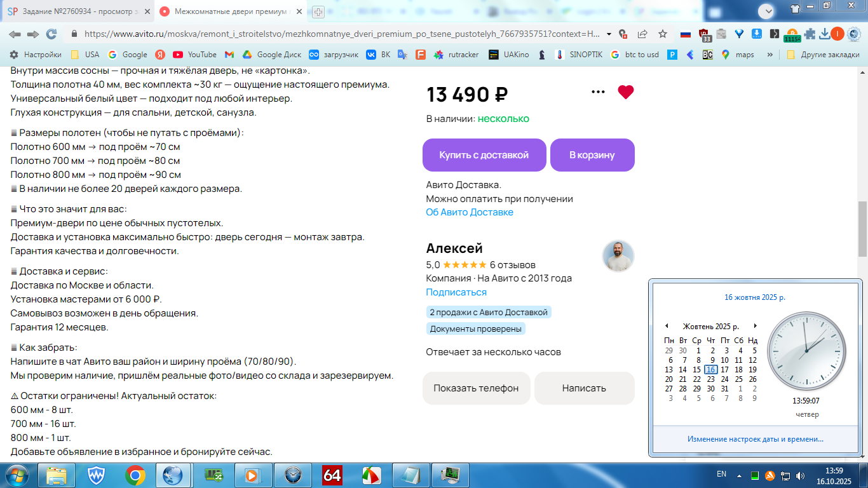Open Chrome from the Windows taskbar
The width and height of the screenshot is (868, 488).
[135, 475]
